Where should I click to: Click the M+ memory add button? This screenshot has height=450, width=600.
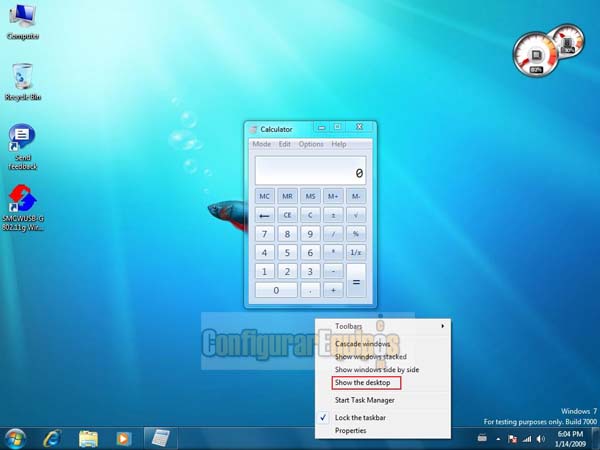[x=333, y=196]
